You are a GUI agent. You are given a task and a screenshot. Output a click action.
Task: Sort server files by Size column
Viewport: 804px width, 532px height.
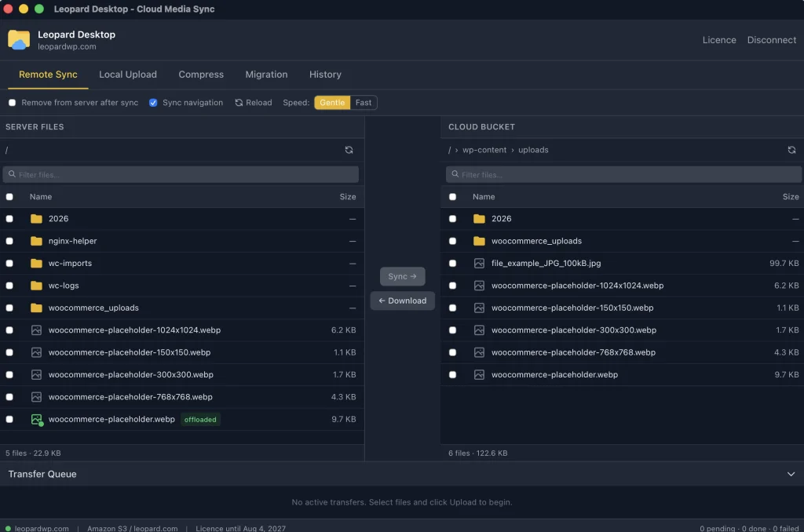(348, 197)
